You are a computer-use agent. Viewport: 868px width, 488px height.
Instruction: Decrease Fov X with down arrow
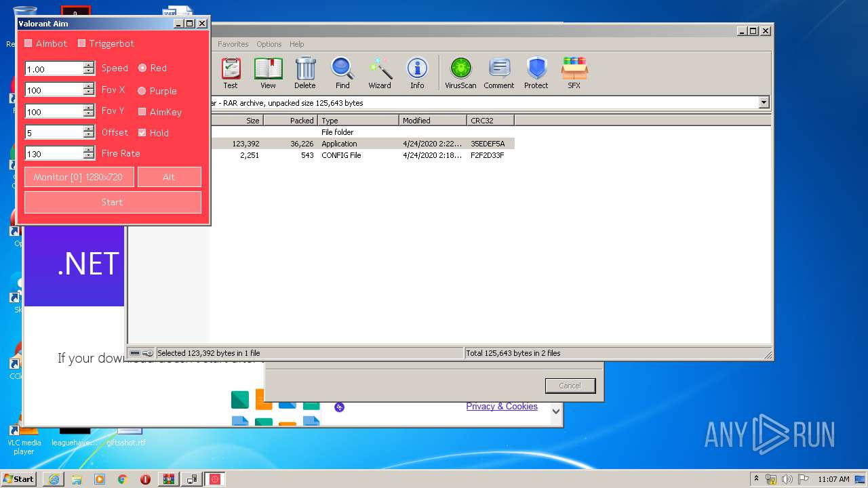click(x=89, y=93)
